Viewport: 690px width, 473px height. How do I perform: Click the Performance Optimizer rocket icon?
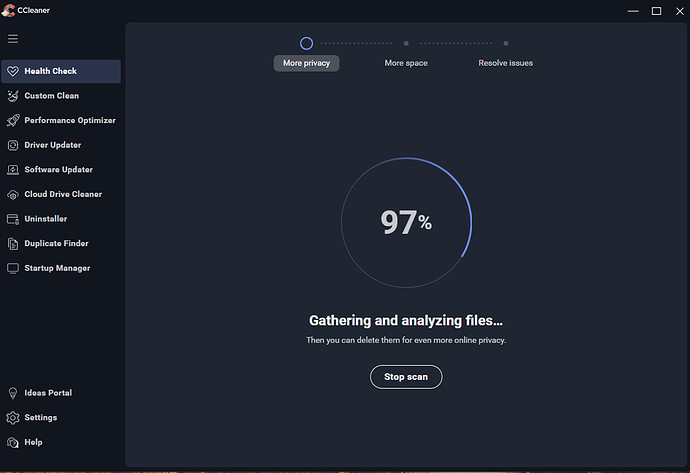[13, 120]
